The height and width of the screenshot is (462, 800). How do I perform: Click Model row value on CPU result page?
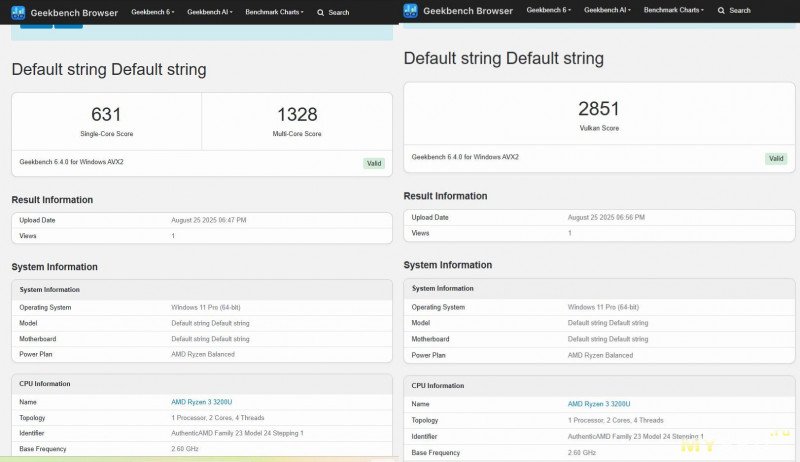coord(210,323)
